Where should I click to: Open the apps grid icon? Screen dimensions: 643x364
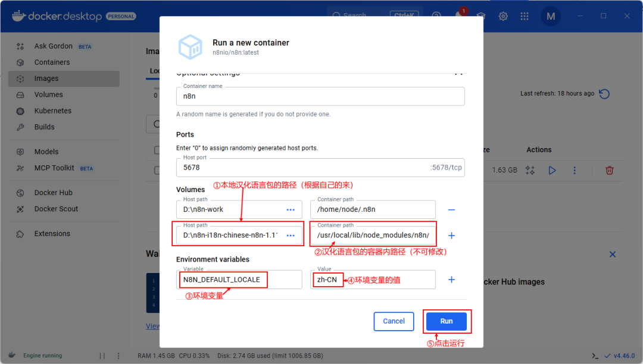[525, 17]
